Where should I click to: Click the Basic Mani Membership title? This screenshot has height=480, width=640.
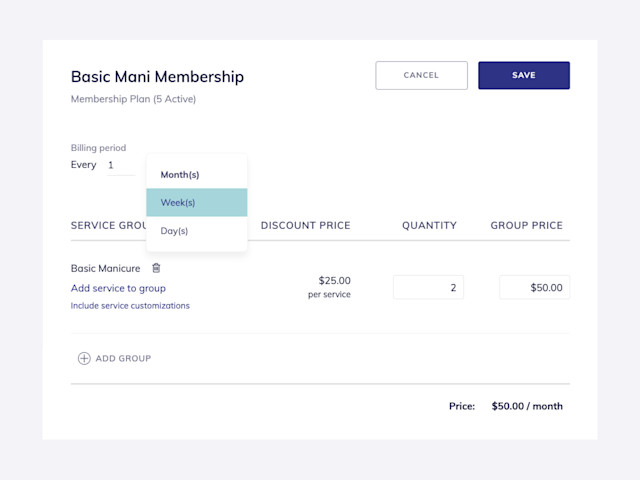tap(157, 77)
